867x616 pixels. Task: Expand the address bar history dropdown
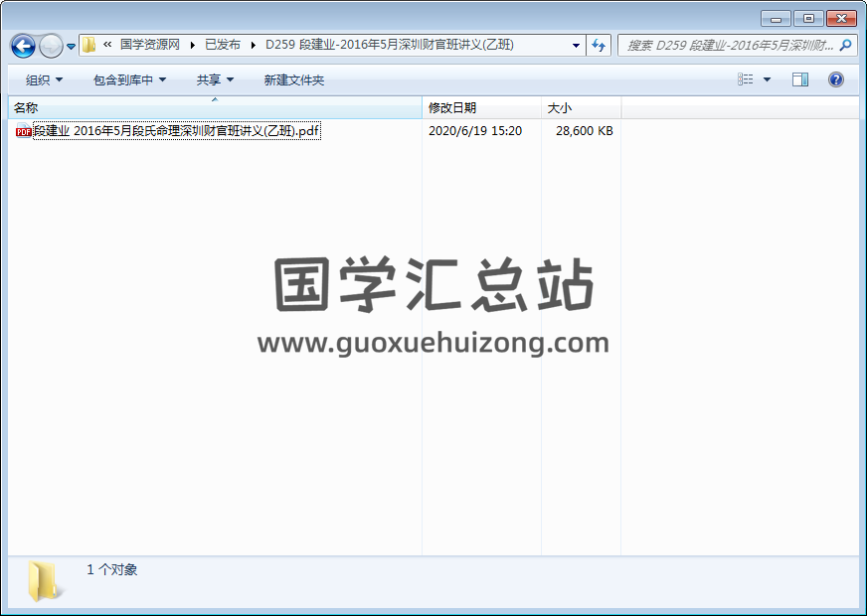click(x=576, y=45)
